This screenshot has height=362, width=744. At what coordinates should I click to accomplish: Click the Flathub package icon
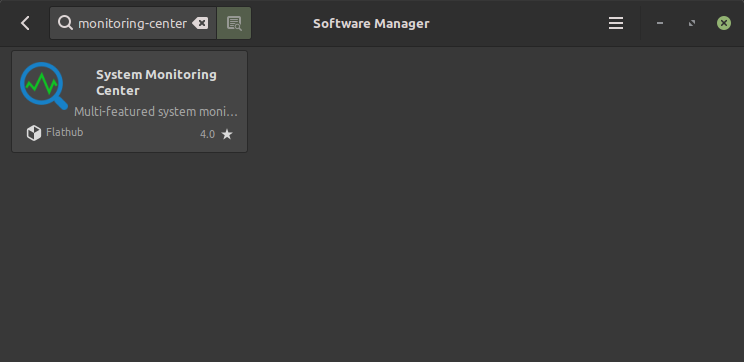pos(34,133)
